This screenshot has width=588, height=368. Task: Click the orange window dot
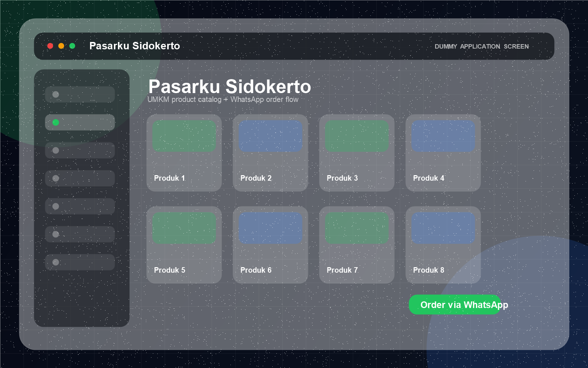click(x=61, y=46)
